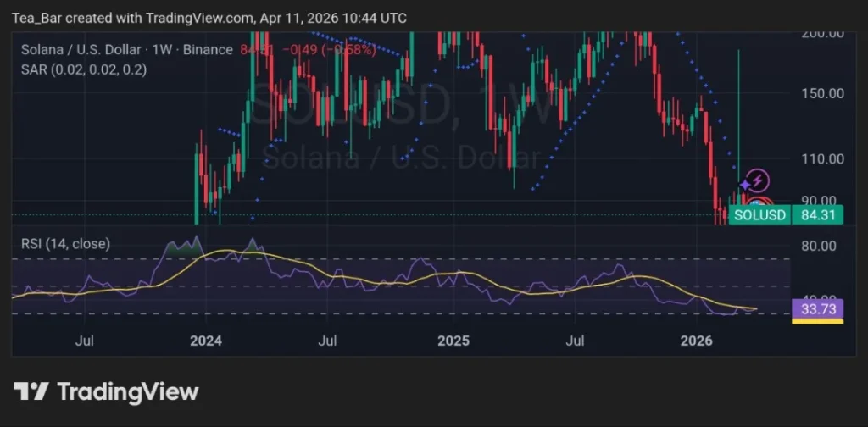
Task: Open the RSI (14, close) indicator legend
Action: click(x=65, y=244)
